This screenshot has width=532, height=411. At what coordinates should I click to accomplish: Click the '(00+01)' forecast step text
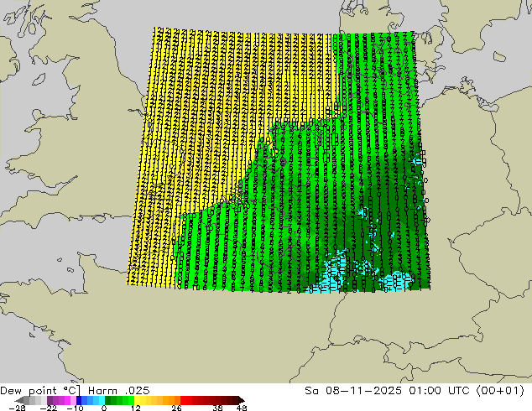point(500,391)
